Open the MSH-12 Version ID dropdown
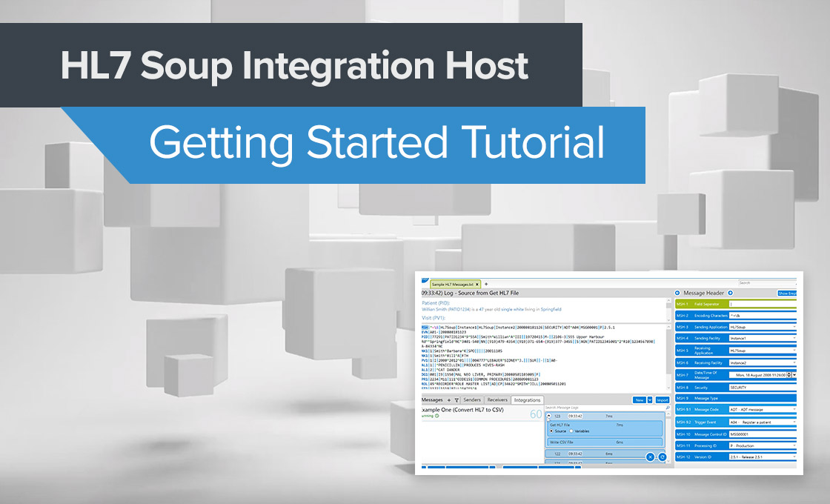 tap(794, 457)
